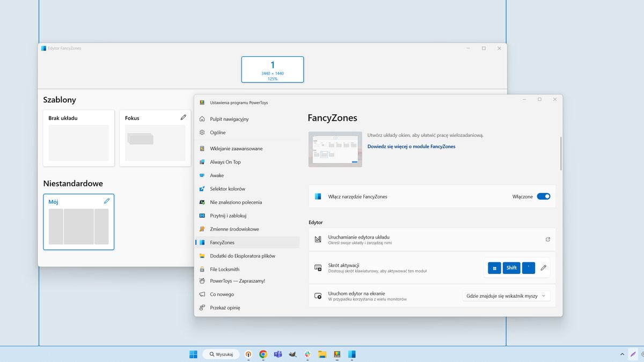
Task: Edit the activation shortcut using the pencil icon
Action: (543, 268)
